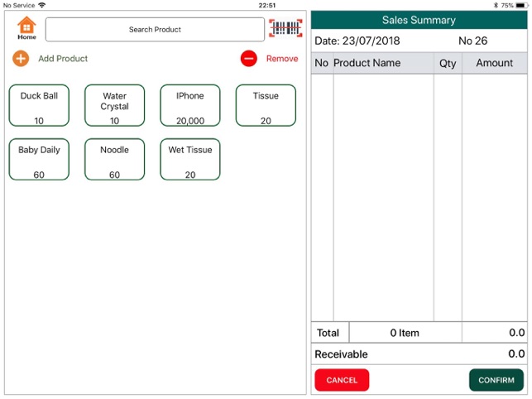Confirm the sale
The image size is (532, 399).
496,380
